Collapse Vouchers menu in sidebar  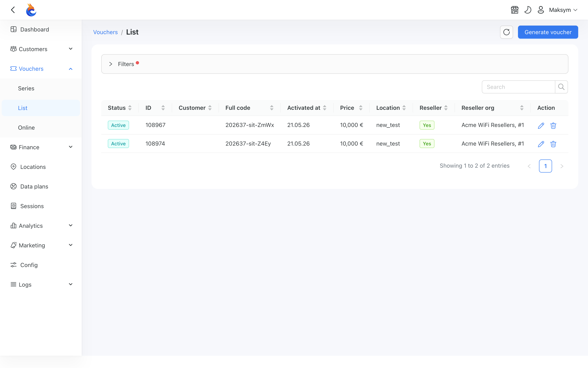coord(41,69)
